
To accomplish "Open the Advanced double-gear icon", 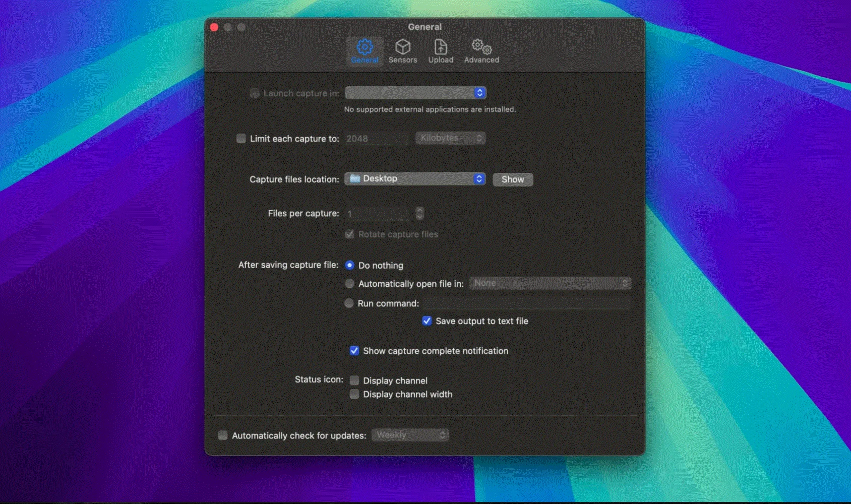I will coord(481,47).
